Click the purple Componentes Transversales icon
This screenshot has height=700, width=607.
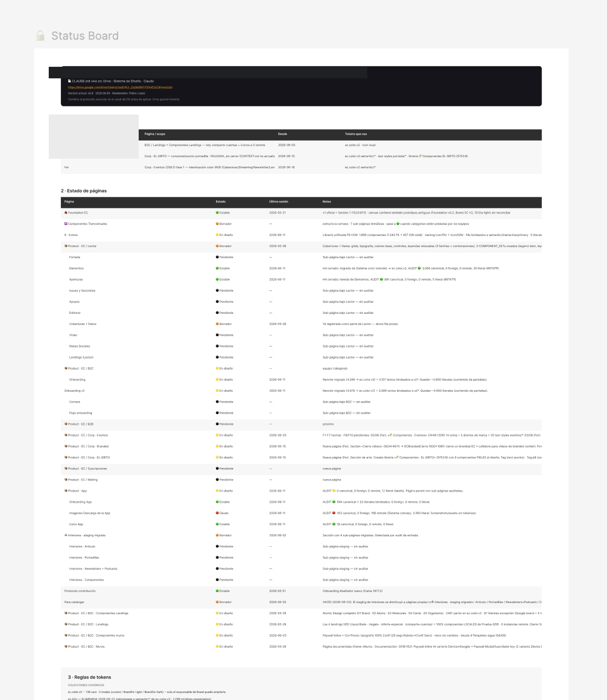[x=66, y=224]
